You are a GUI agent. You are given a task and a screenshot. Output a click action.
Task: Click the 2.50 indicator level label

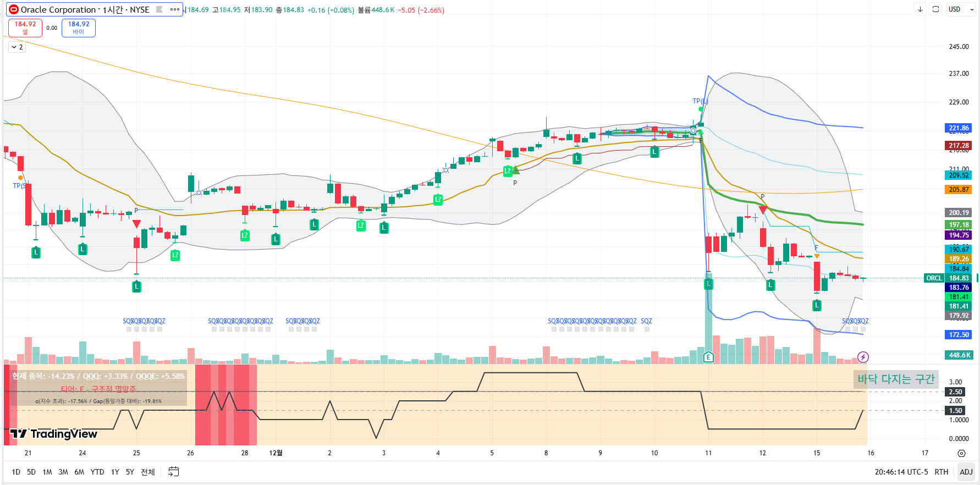pyautogui.click(x=955, y=392)
